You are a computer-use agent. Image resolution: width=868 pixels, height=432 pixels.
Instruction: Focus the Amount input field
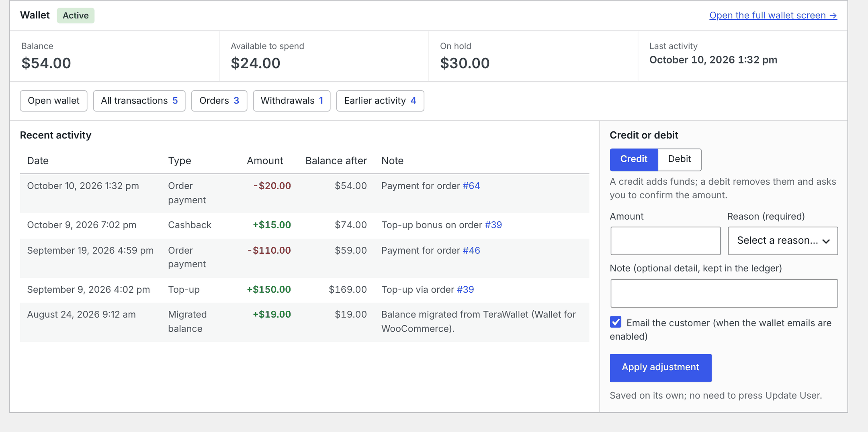pos(665,241)
